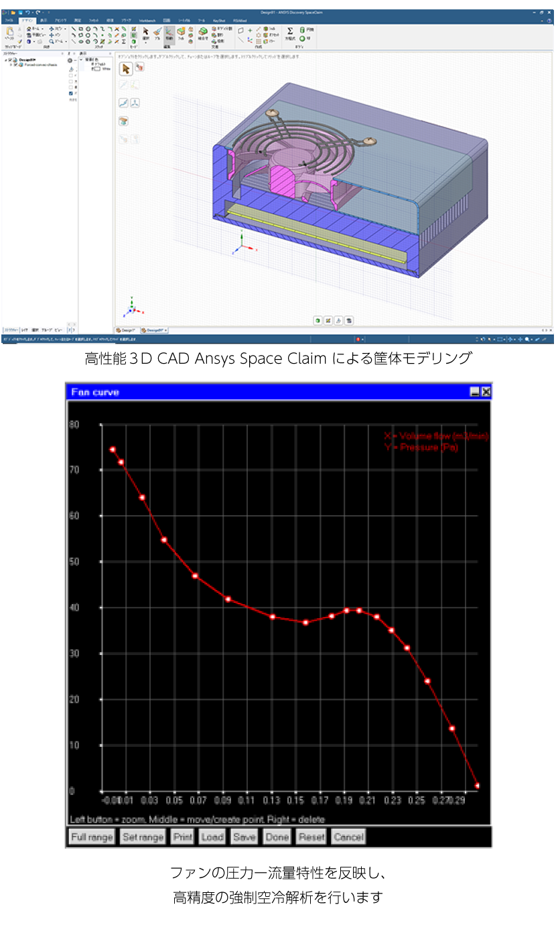Click the Select tool in ribbon edit group
Screen dimensions: 560x927
coord(145,32)
